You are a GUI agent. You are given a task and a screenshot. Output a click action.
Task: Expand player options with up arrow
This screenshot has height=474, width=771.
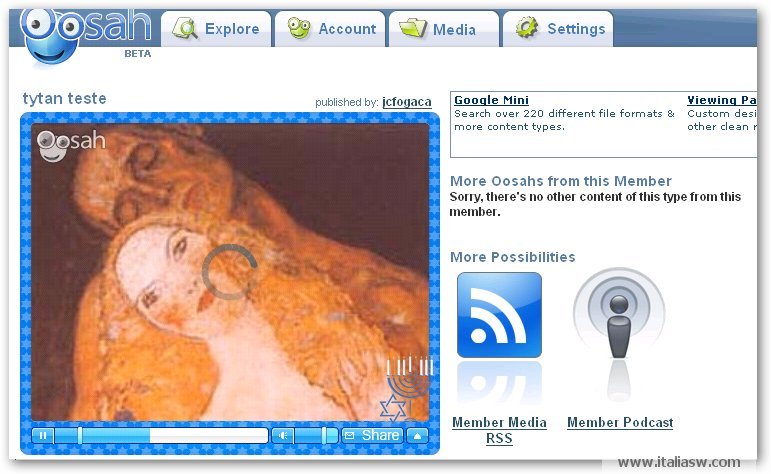(417, 435)
